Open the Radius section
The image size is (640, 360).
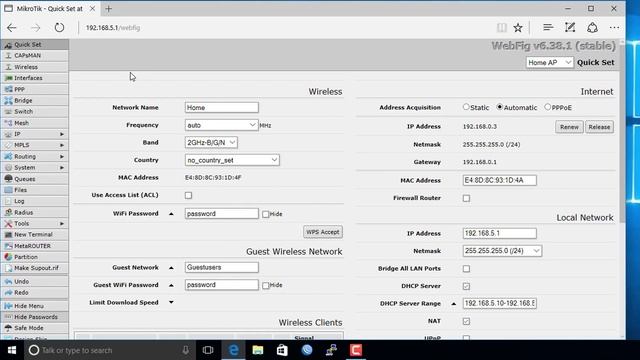click(x=34, y=212)
